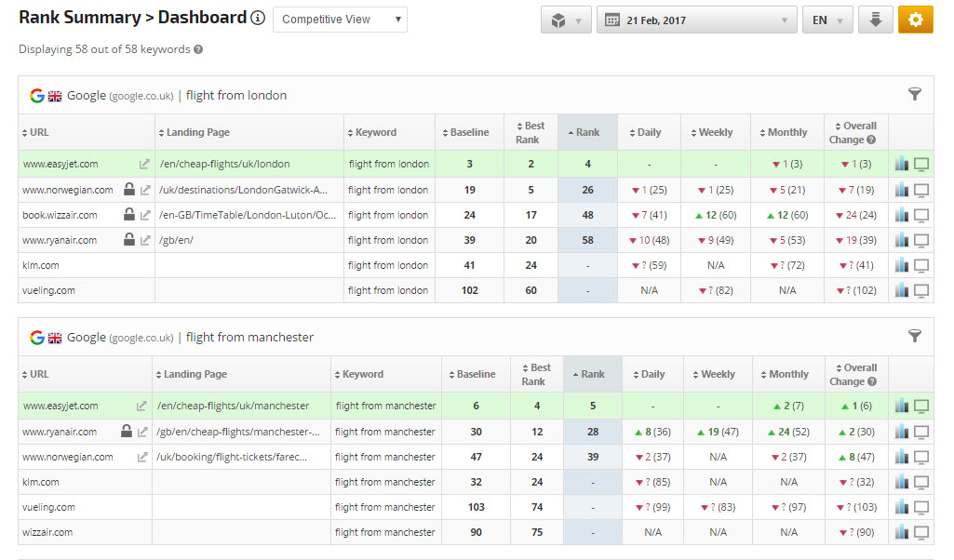This screenshot has width=954, height=560.
Task: View SERP monitor for easyjet london row
Action: 921,164
